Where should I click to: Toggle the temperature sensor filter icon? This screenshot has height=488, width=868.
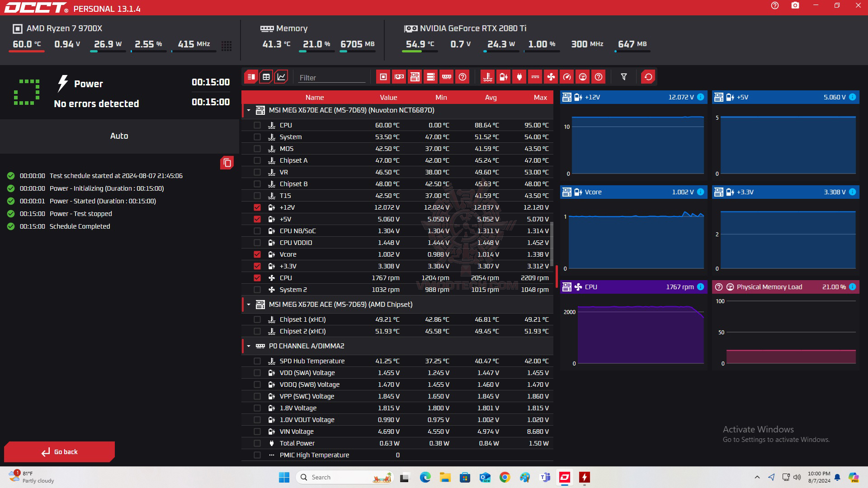[x=487, y=77]
